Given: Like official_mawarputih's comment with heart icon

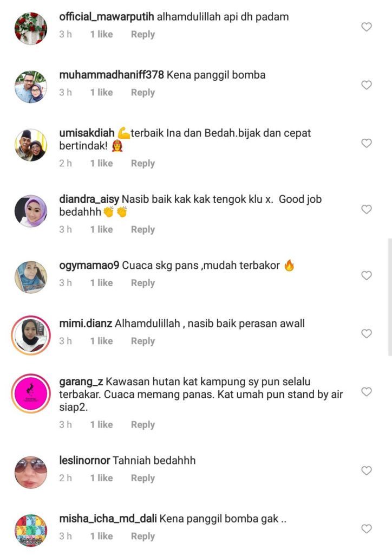Looking at the screenshot, I should [367, 27].
